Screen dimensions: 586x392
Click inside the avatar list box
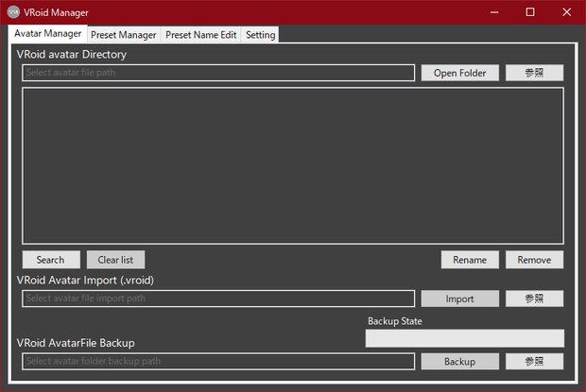293,165
